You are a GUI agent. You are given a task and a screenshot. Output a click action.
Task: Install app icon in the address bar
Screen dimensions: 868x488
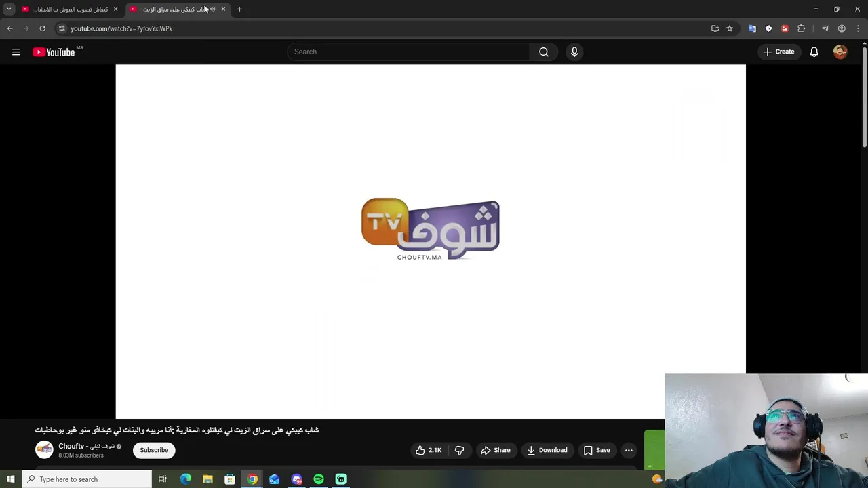[x=715, y=28]
